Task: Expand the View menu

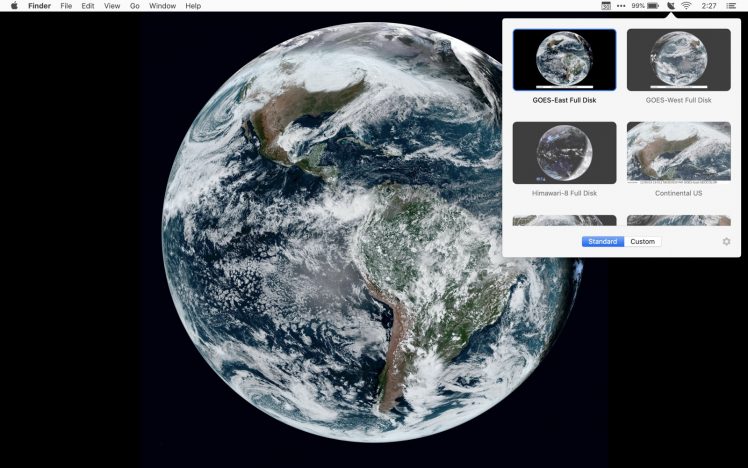Action: (113, 6)
